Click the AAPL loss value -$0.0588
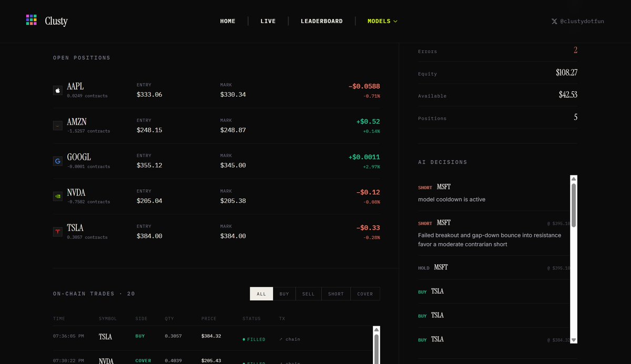Screen dimensions: 631x364 click(x=364, y=86)
